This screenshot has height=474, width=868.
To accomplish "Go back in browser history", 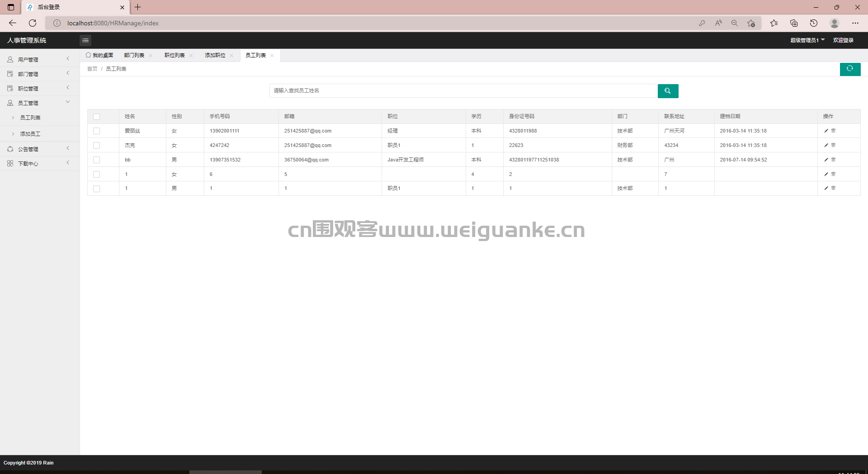I will click(13, 23).
